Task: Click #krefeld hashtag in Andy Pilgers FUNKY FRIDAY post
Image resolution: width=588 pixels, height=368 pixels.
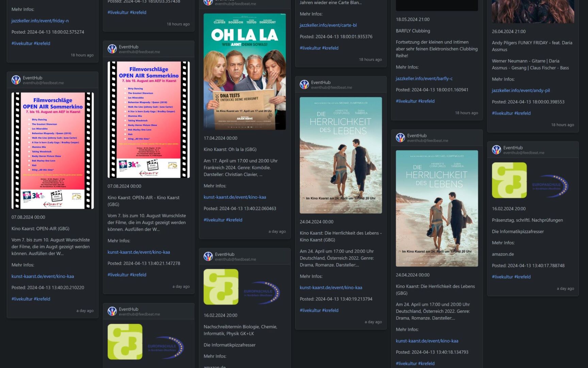Action: point(522,113)
